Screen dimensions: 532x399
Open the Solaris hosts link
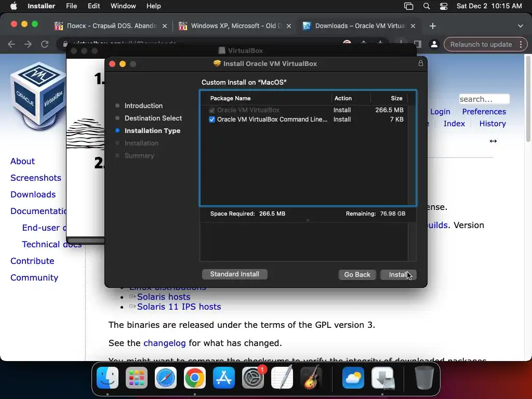[x=164, y=297]
